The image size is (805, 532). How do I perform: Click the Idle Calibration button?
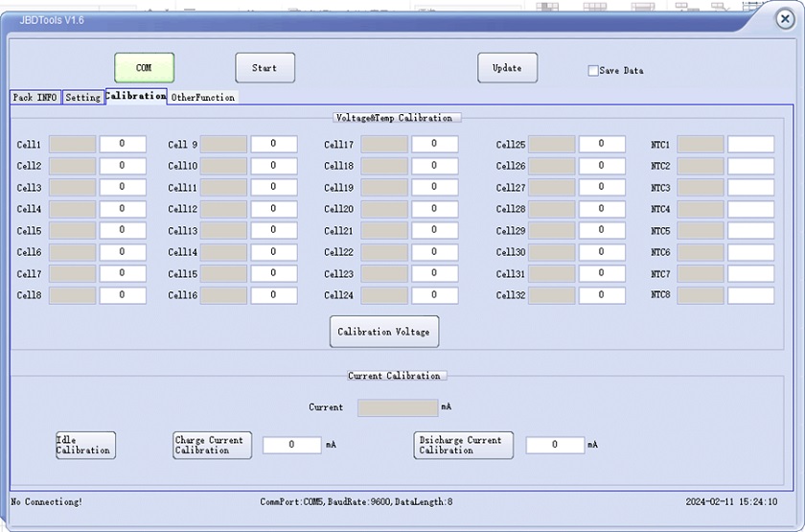[85, 445]
